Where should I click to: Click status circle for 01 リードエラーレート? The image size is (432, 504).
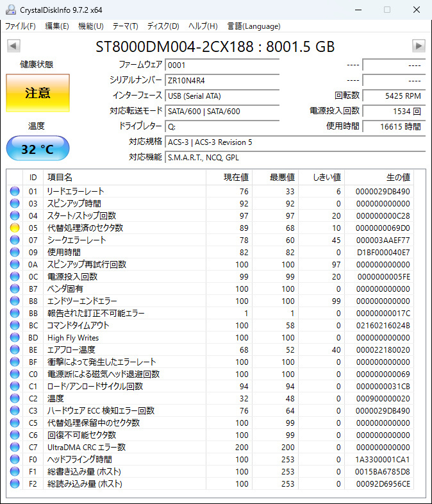(x=15, y=191)
